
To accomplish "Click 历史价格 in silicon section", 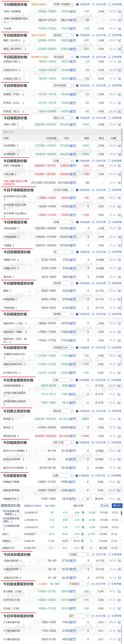I will [x=99, y=348].
